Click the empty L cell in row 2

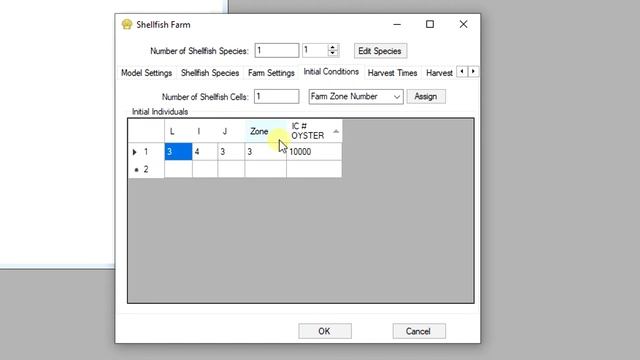[x=178, y=169]
